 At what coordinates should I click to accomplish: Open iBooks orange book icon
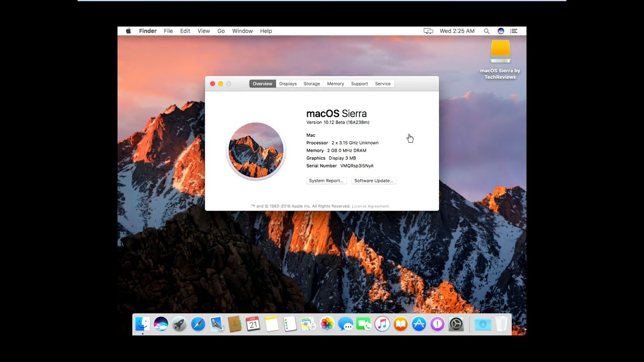click(x=400, y=324)
